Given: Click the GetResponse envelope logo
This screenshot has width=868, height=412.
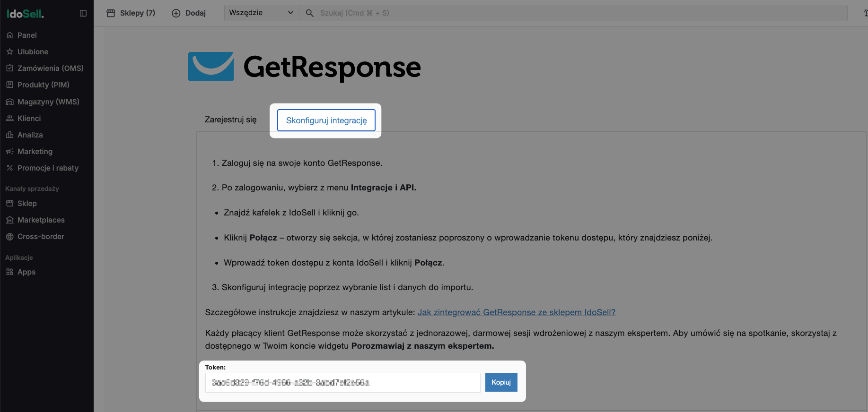Looking at the screenshot, I should [211, 66].
